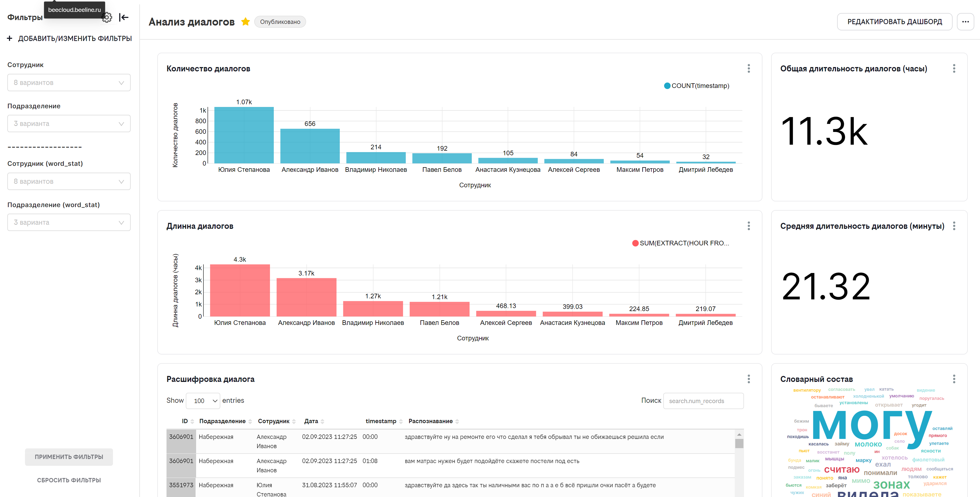Select Юлия Степанова red bar in length chart

(240, 290)
